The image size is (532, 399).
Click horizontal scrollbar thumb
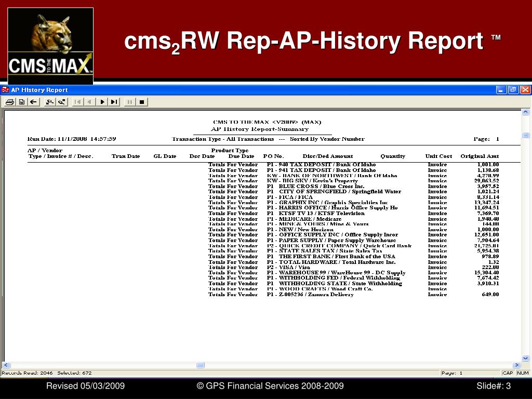click(201, 365)
